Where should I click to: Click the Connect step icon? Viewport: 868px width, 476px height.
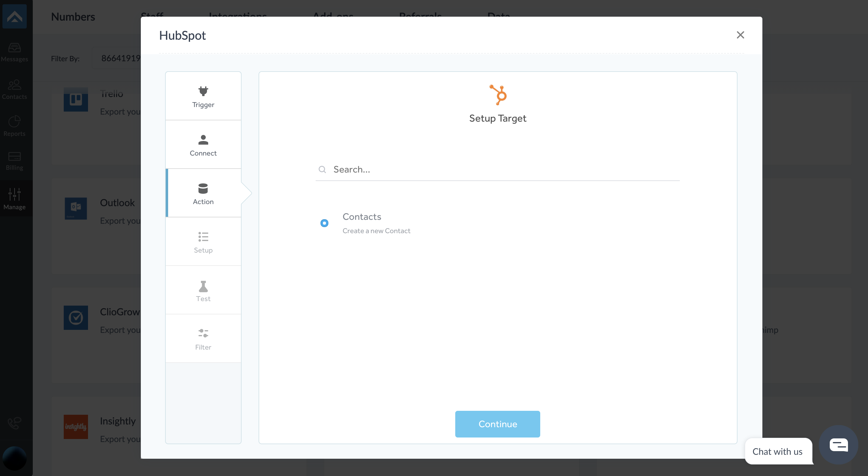pyautogui.click(x=203, y=144)
